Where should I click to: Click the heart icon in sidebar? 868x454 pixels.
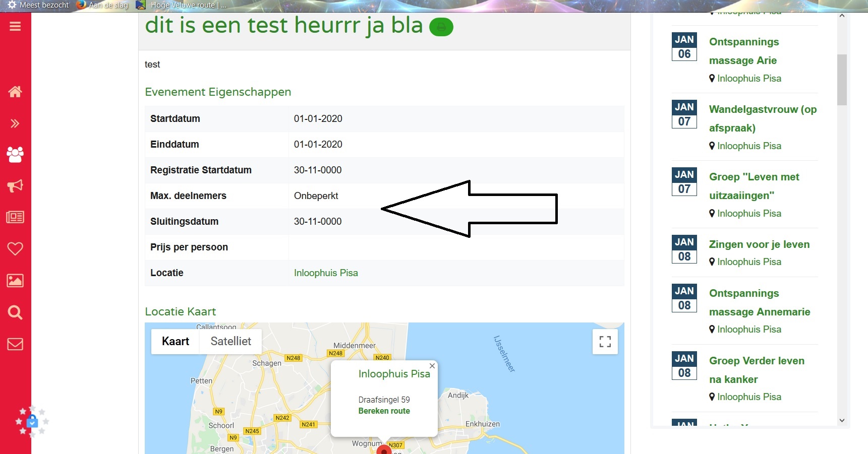pyautogui.click(x=15, y=248)
